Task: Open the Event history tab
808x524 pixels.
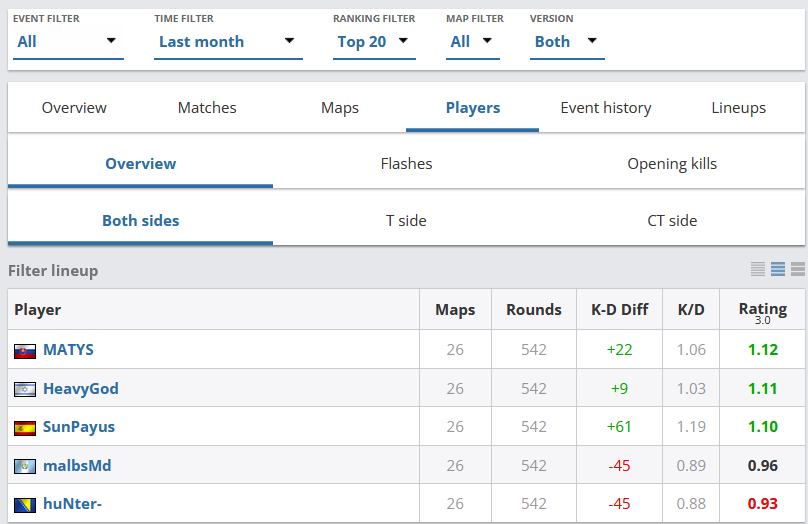Action: (x=605, y=108)
